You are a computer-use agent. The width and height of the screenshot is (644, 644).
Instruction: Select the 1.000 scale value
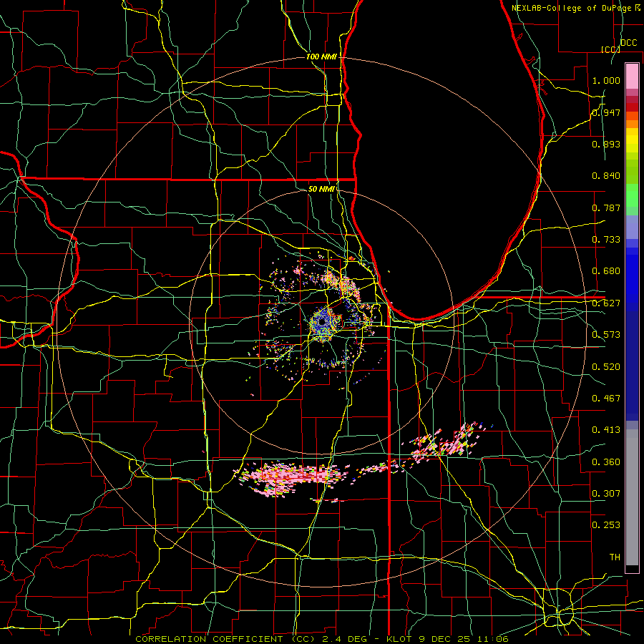click(606, 80)
